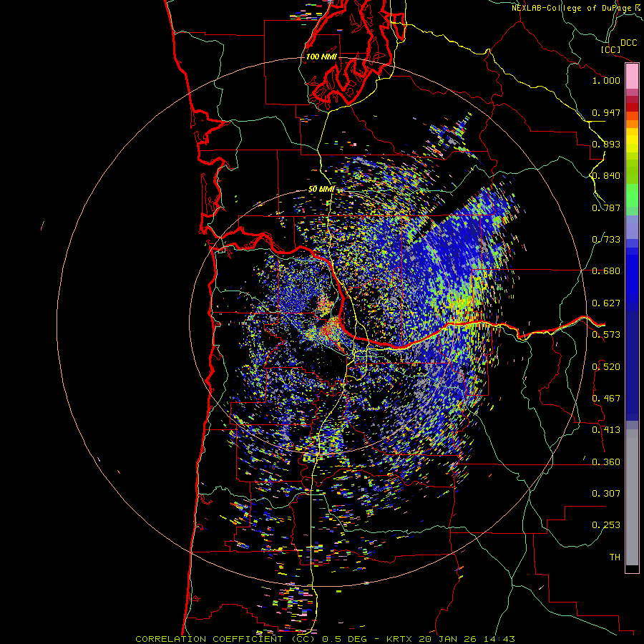Click the 14:43 timestamp in the caption
Image resolution: width=644 pixels, height=644 pixels.
coord(499,639)
